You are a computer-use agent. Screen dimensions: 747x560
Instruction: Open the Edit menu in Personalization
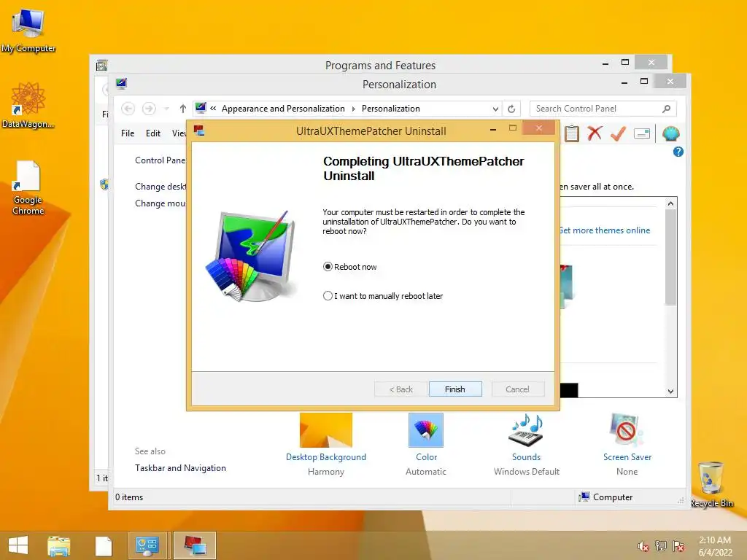tap(153, 133)
